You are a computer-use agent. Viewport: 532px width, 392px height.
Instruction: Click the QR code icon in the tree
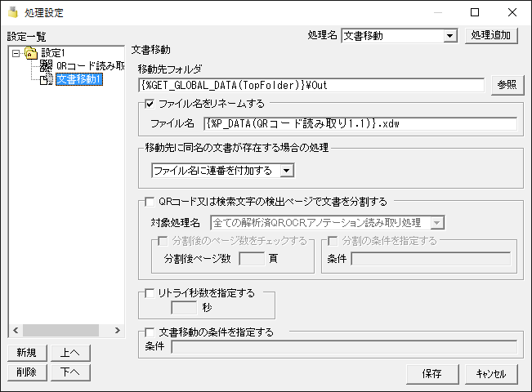pos(46,66)
